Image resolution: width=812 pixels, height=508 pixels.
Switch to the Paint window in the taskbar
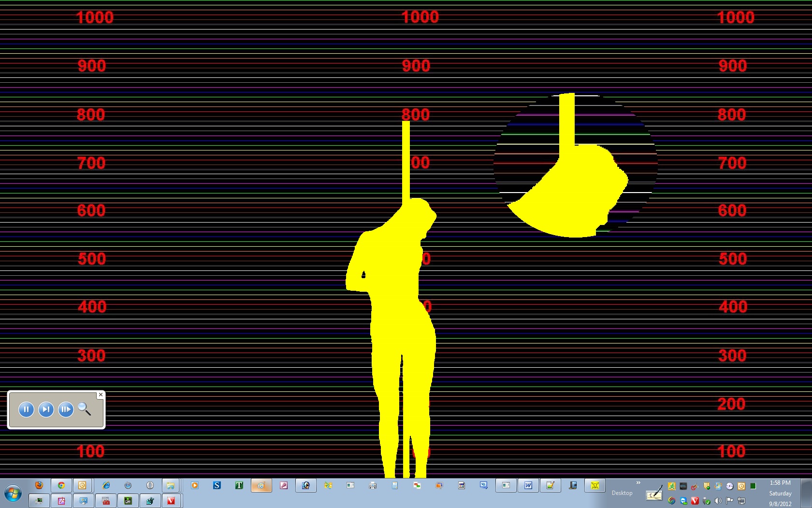261,485
